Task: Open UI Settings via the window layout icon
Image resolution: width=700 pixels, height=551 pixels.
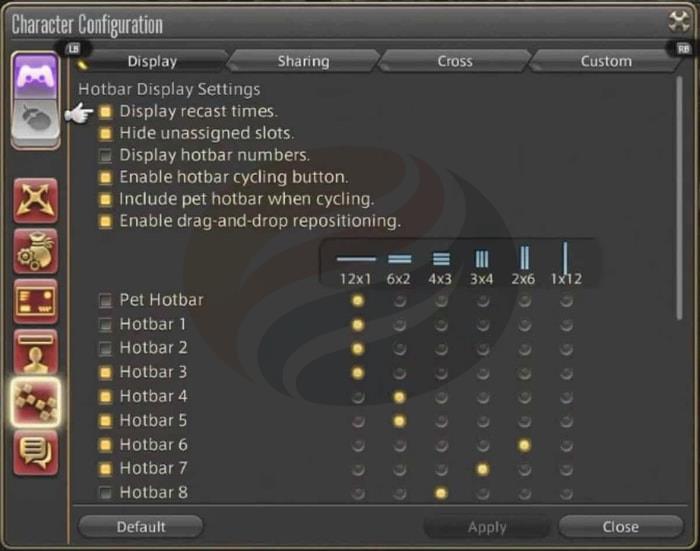Action: click(x=36, y=301)
